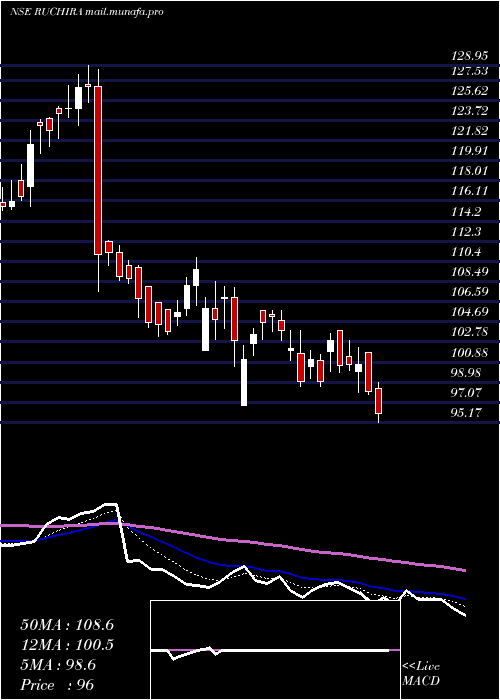Click the last red candlestick near 96
Viewport: 500px width, 700px height.
tap(379, 400)
